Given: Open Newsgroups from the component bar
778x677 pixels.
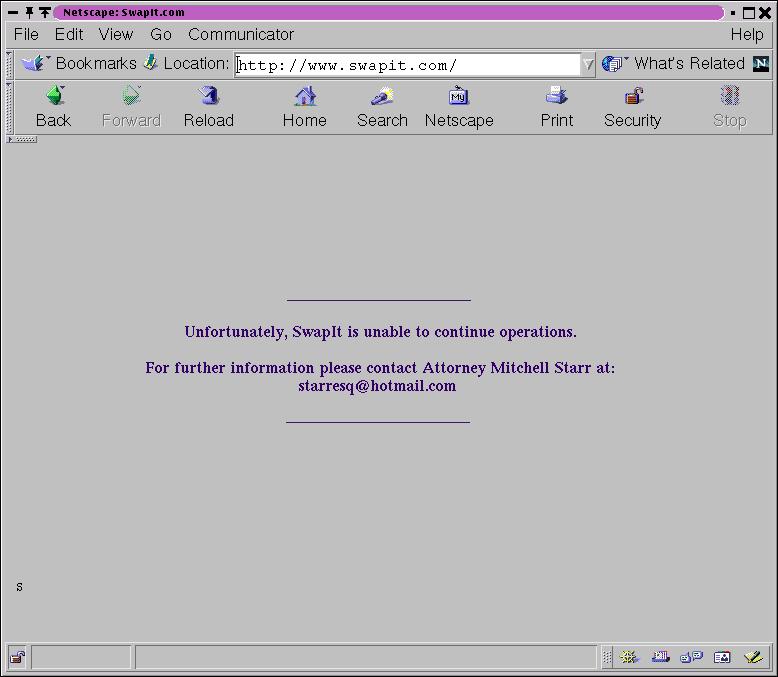Looking at the screenshot, I should (691, 657).
